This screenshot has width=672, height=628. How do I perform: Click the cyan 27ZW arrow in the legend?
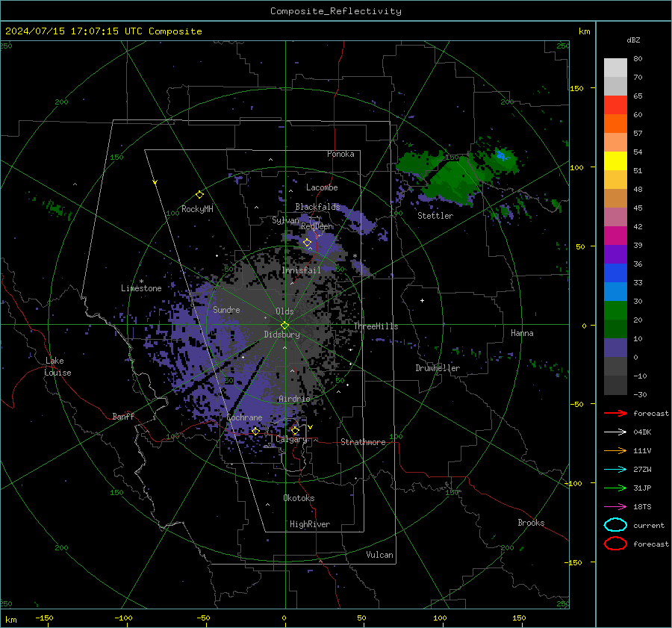point(615,470)
